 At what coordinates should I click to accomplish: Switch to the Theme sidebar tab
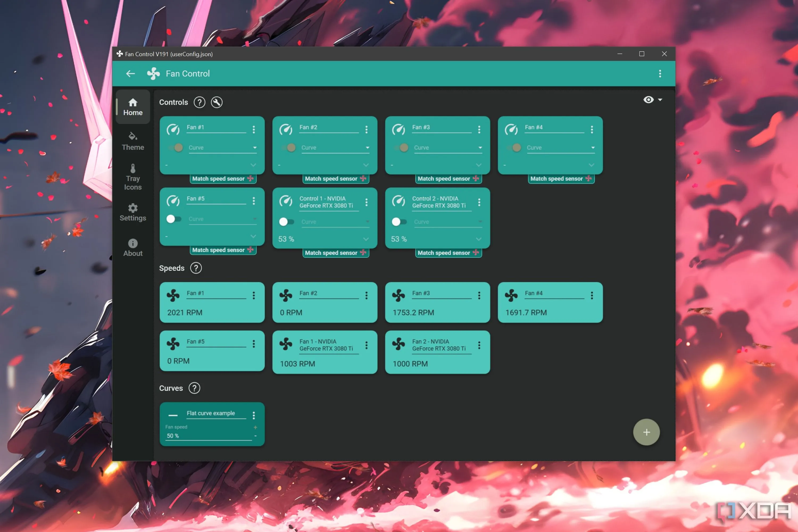click(133, 141)
